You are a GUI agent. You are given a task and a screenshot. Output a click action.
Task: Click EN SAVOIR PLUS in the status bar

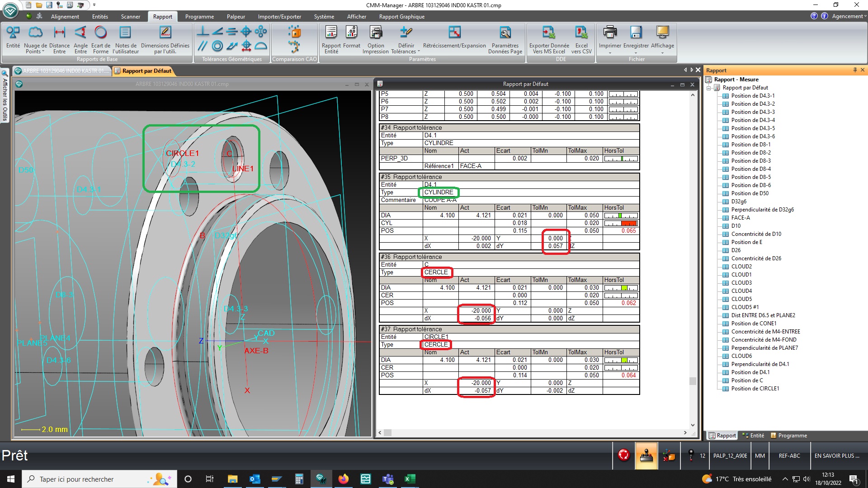pyautogui.click(x=838, y=456)
